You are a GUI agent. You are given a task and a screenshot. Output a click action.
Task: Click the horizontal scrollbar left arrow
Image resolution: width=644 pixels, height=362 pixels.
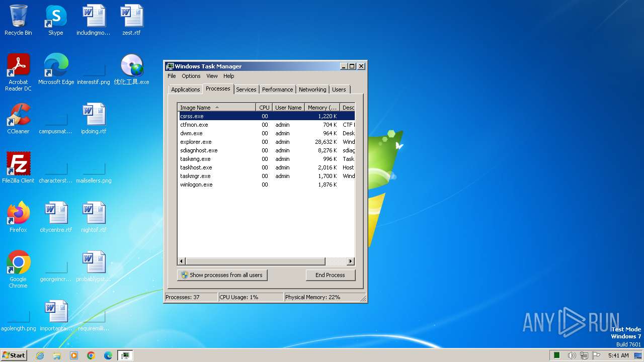(182, 261)
